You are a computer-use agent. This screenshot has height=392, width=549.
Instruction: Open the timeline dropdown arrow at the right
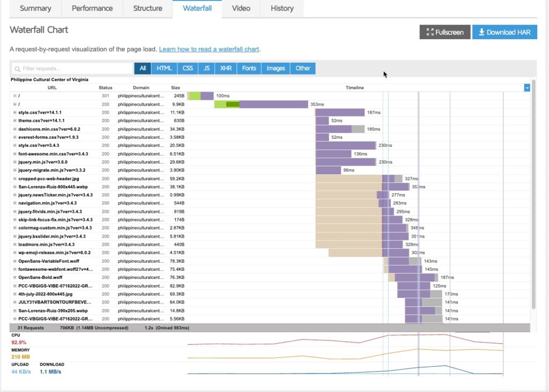[527, 88]
